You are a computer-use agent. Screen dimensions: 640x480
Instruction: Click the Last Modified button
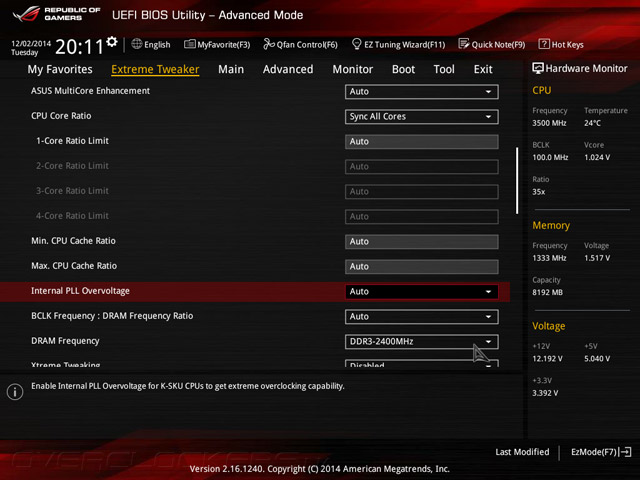[522, 452]
